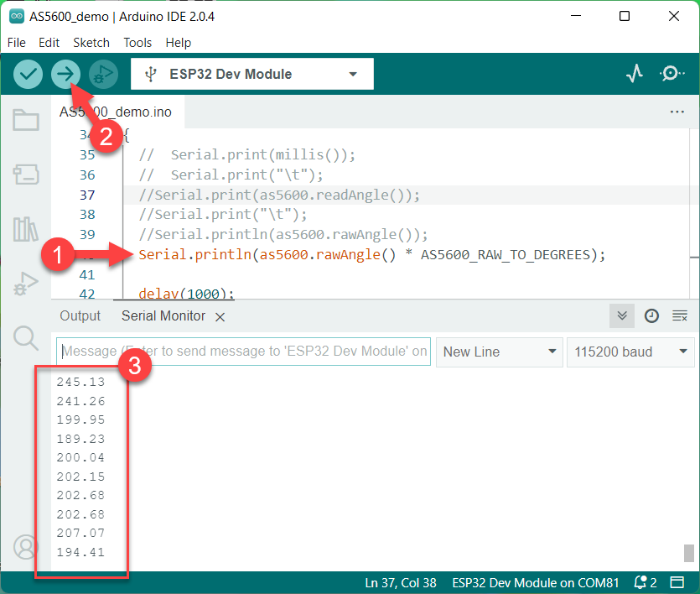Open the New Line line-ending dropdown
700x594 pixels.
click(499, 352)
